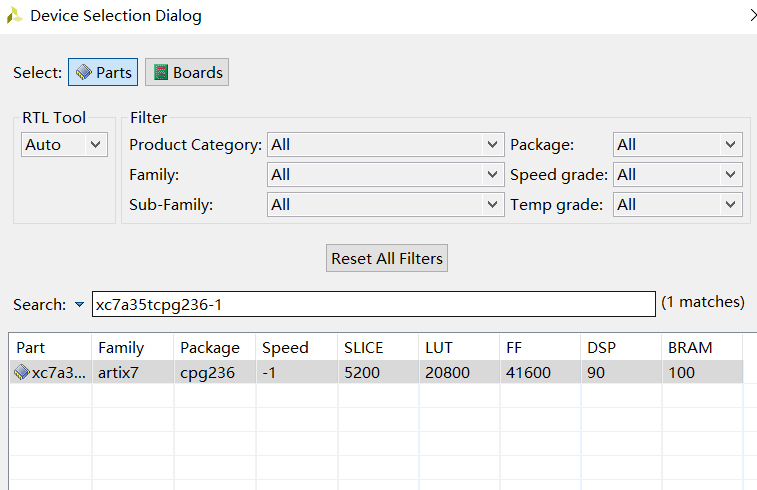Click the 41600 FF value
This screenshot has height=490, width=757.
[528, 373]
